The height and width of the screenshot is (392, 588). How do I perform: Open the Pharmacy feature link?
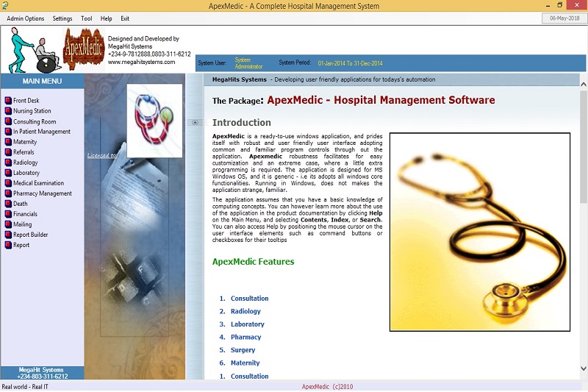click(245, 337)
